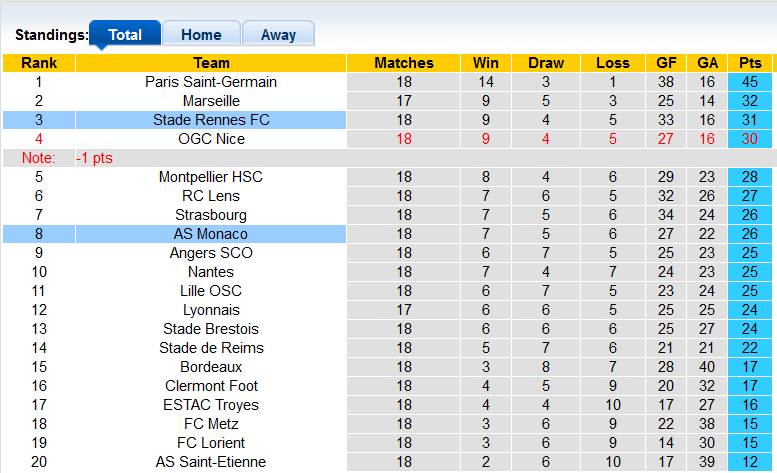Click the Paris Saint-Germain team name
777x473 pixels.
(211, 82)
